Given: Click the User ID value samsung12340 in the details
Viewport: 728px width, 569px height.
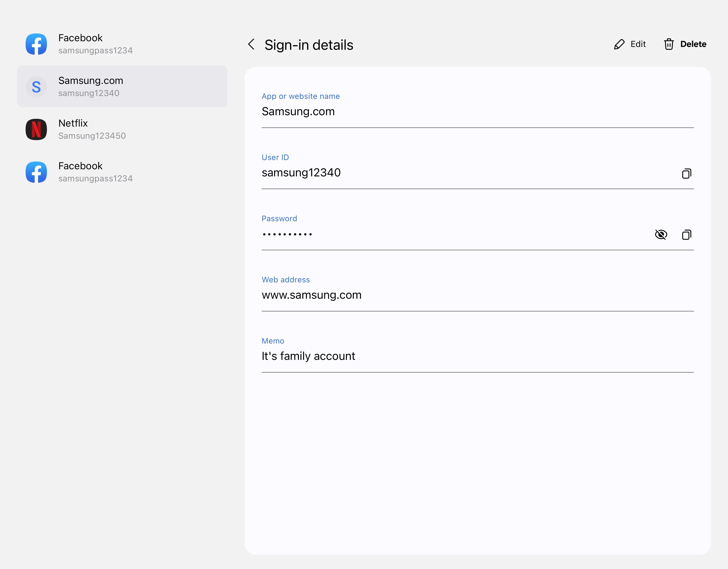Looking at the screenshot, I should (x=301, y=173).
